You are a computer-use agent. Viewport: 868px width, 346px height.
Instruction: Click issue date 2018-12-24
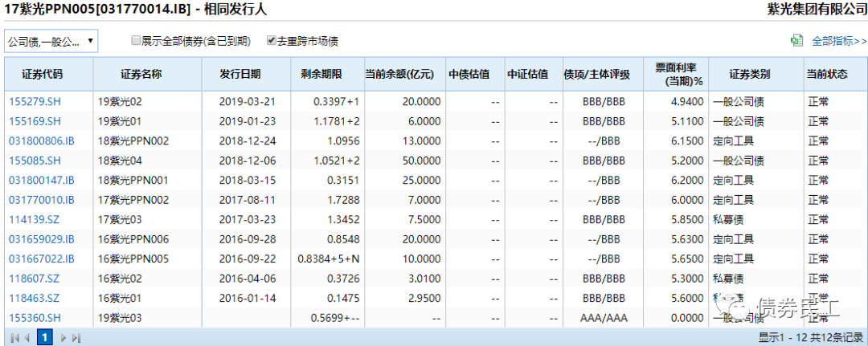(x=247, y=141)
